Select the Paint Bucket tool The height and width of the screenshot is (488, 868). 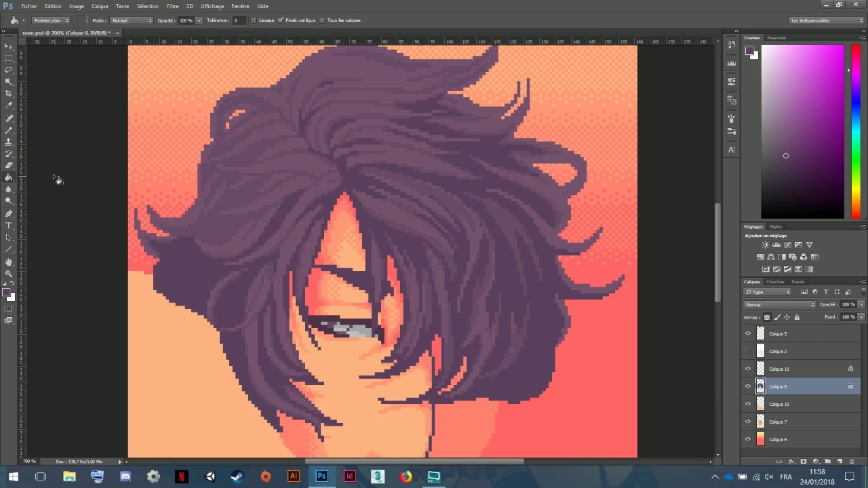coord(9,178)
